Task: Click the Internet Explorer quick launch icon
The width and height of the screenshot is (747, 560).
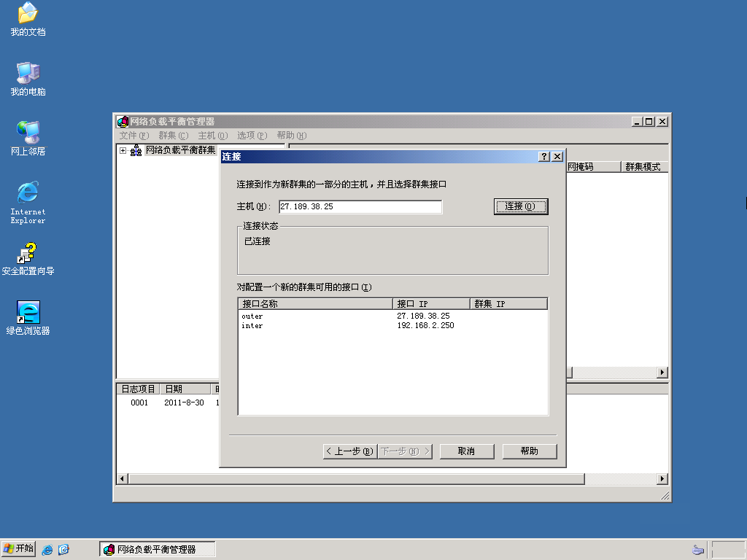Action: point(47,550)
